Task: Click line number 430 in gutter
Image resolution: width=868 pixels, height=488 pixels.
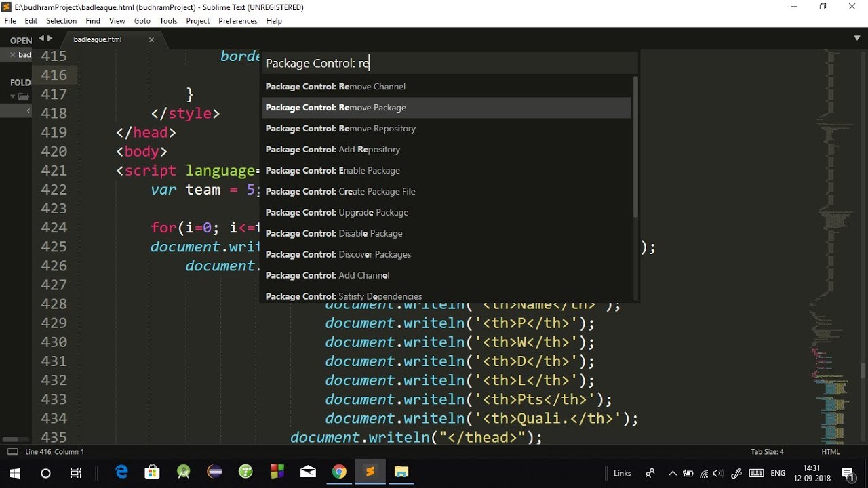Action: 54,342
